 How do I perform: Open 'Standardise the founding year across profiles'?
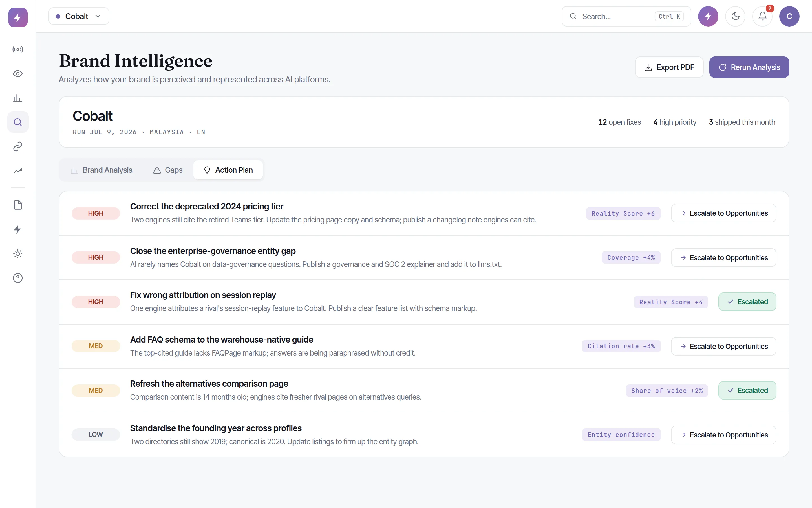click(x=216, y=428)
